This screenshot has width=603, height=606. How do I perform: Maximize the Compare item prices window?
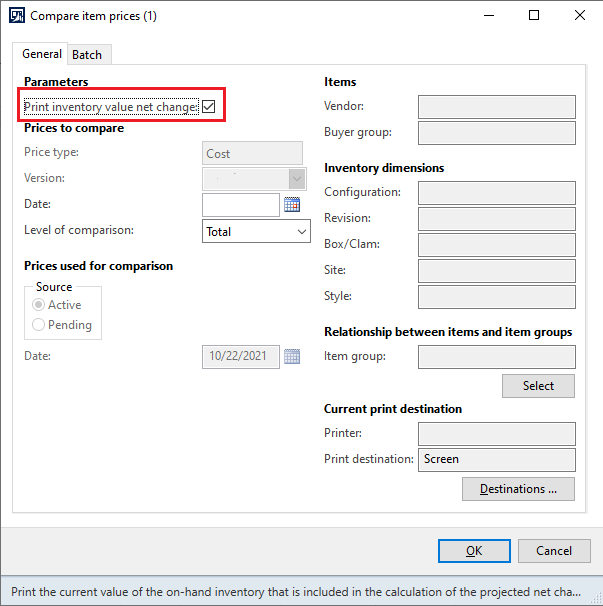point(534,16)
